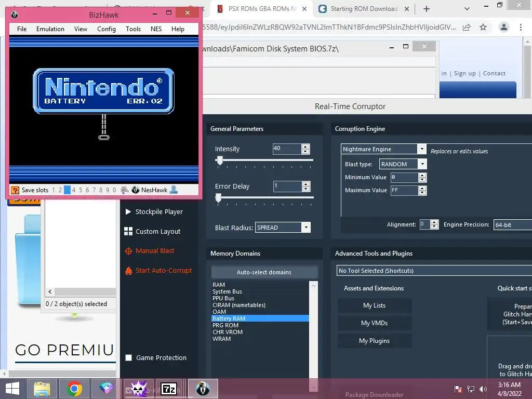Click the Action Center flag icon
Screen dimensions: 532x399
[x=458, y=389]
